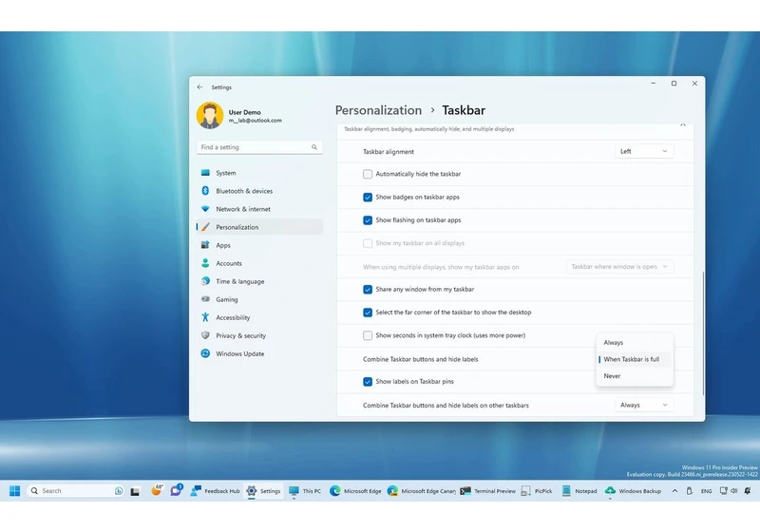The height and width of the screenshot is (532, 760).
Task: Open other taskbars combine dropdown showing Always
Action: pos(644,405)
